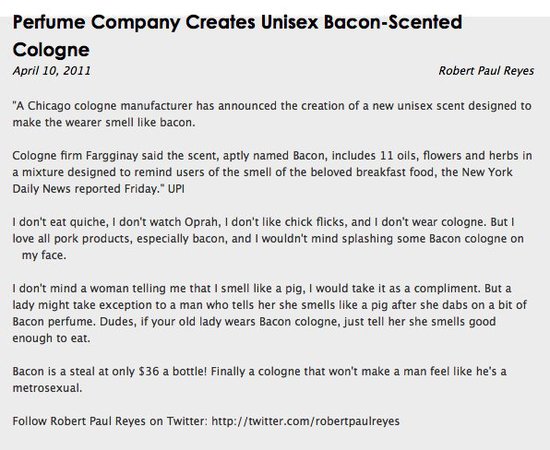Click 'Follow Robert Paul Reyes on Twitter' text
Image resolution: width=550 pixels, height=450 pixels.
(110, 421)
